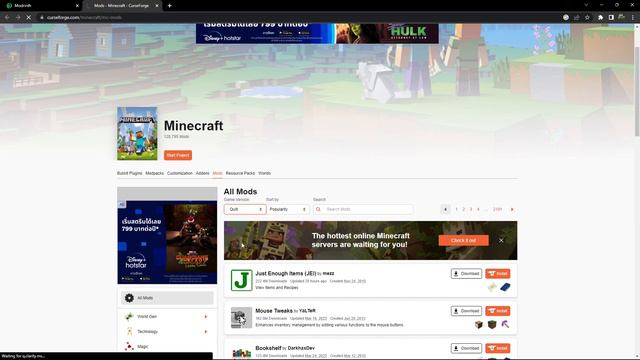Click Check it out servers button

pos(464,240)
